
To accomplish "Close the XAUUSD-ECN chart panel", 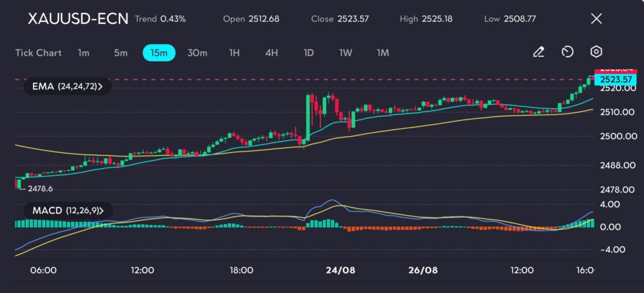I will pyautogui.click(x=596, y=19).
